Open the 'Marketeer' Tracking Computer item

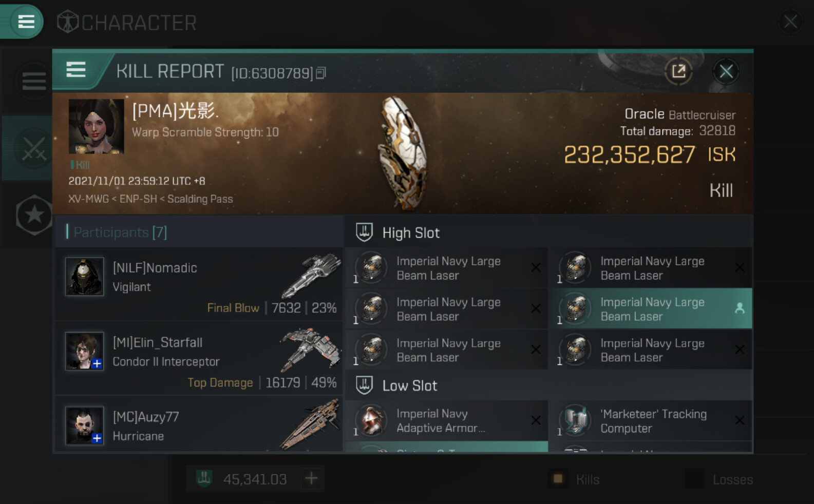pyautogui.click(x=650, y=421)
